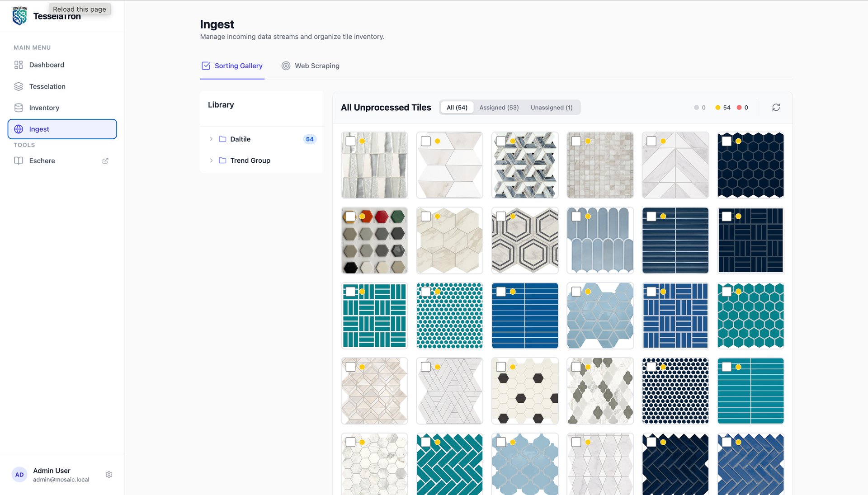Click the All Unprocessed Tiles heading
This screenshot has height=495, width=868.
tap(386, 108)
